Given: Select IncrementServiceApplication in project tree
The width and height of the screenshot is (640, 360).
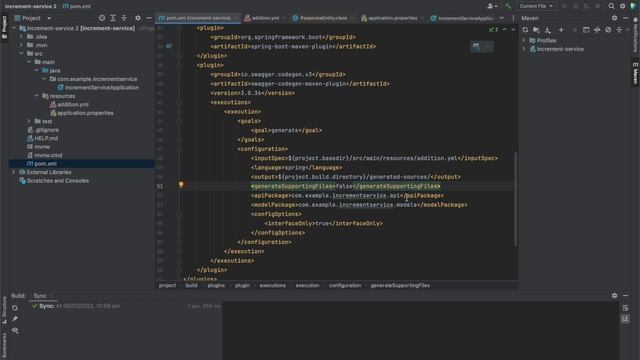Looking at the screenshot, I should click(x=102, y=87).
